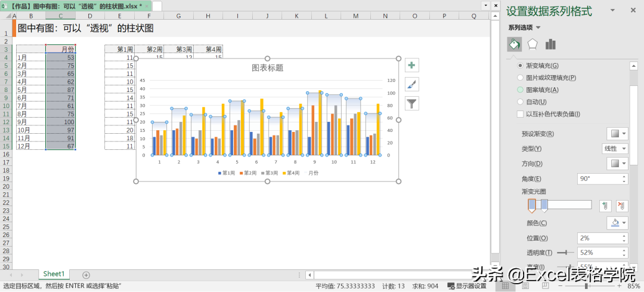This screenshot has width=644, height=292.
Task: Click the 求和: 904 status entry
Action: (x=425, y=286)
